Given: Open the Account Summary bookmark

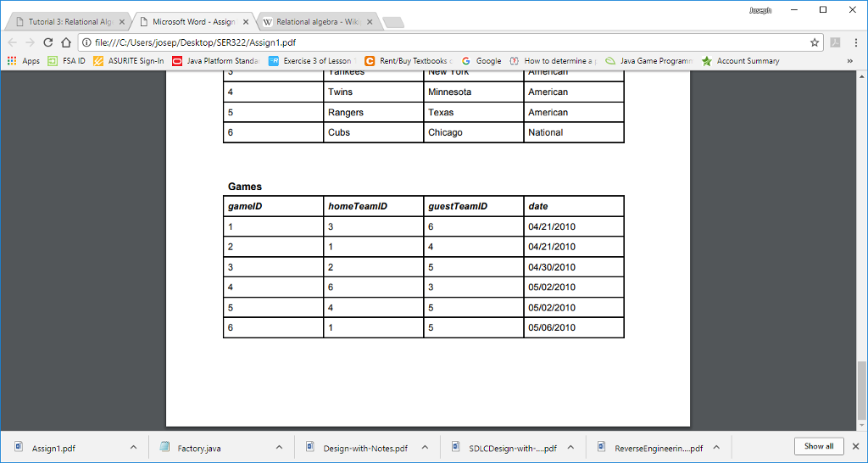Looking at the screenshot, I should point(740,61).
